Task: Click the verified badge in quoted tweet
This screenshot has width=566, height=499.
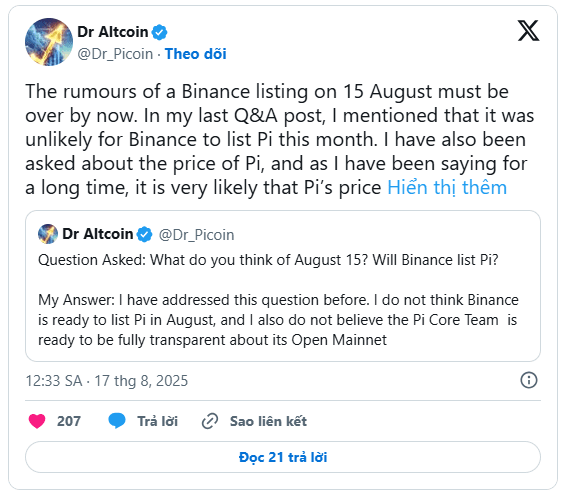Action: pos(145,234)
